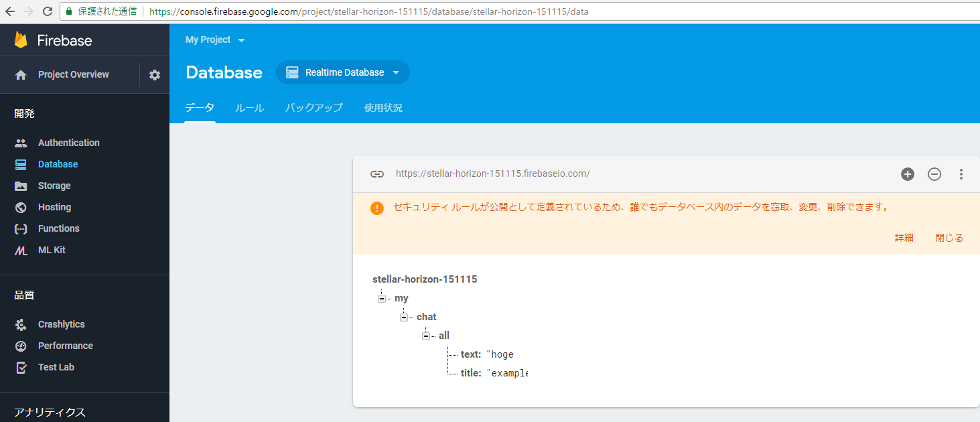The width and height of the screenshot is (980, 422).
Task: Select the 'title:' key label
Action: tap(471, 373)
